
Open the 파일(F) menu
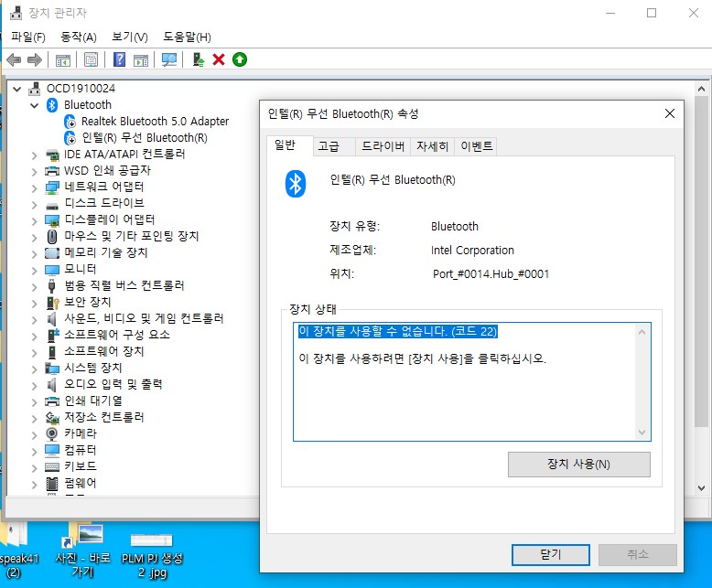click(28, 37)
